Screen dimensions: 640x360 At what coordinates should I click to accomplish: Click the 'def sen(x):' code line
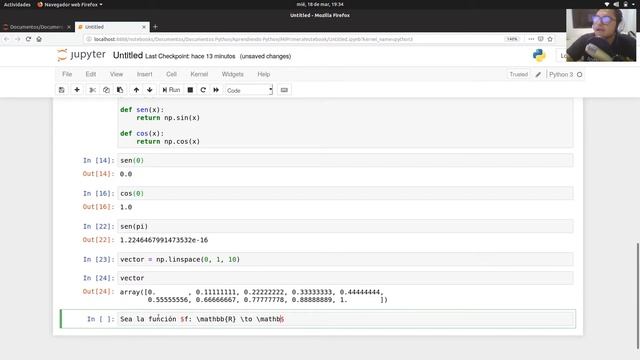pyautogui.click(x=142, y=110)
